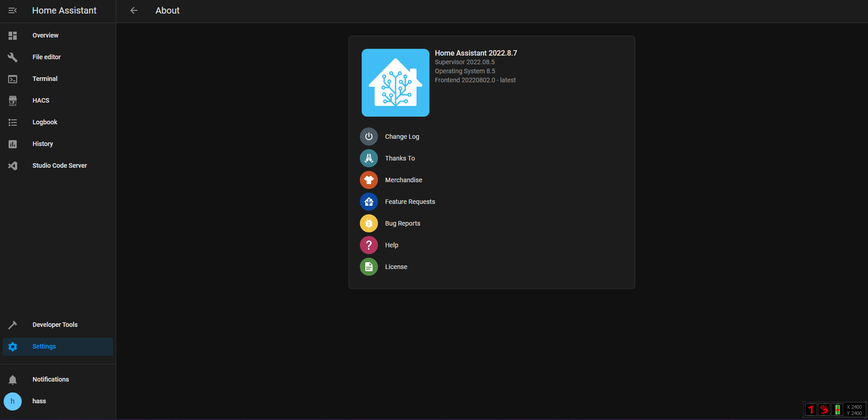Open File editor from the sidebar
The height and width of the screenshot is (420, 868).
point(47,57)
